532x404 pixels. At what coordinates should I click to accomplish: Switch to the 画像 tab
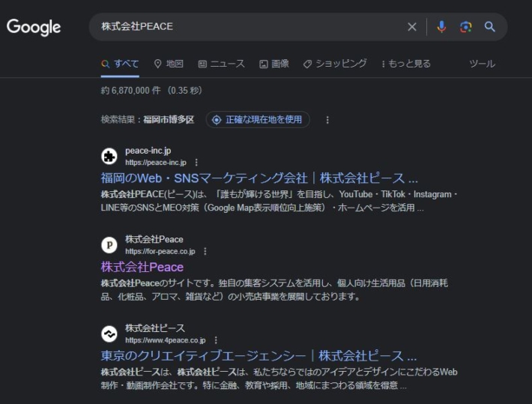[x=274, y=64]
